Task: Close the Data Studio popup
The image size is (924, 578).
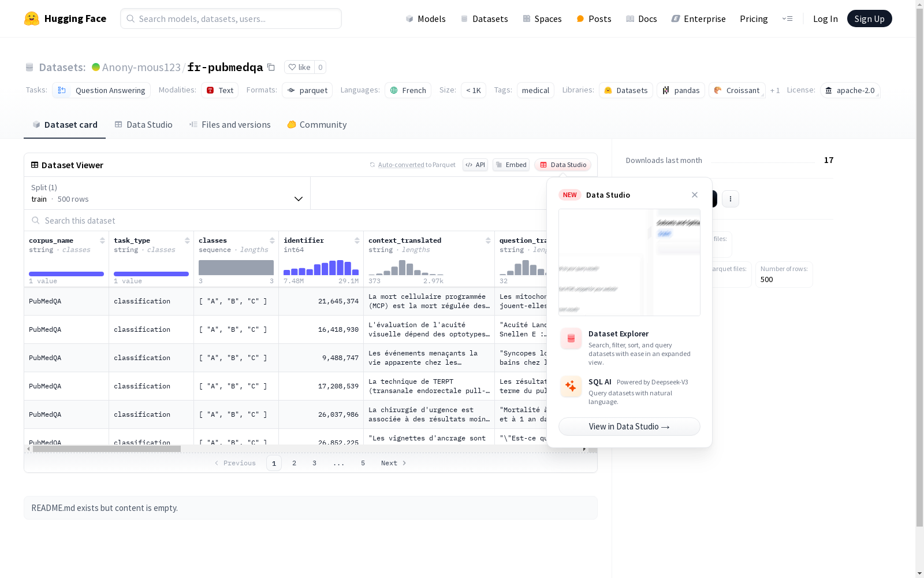Action: [695, 195]
